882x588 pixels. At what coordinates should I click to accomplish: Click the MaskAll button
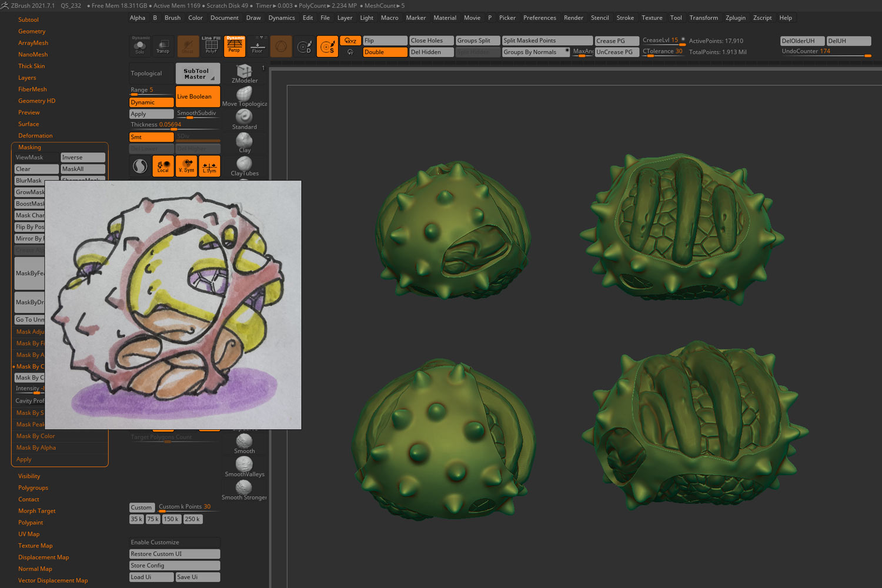point(83,169)
